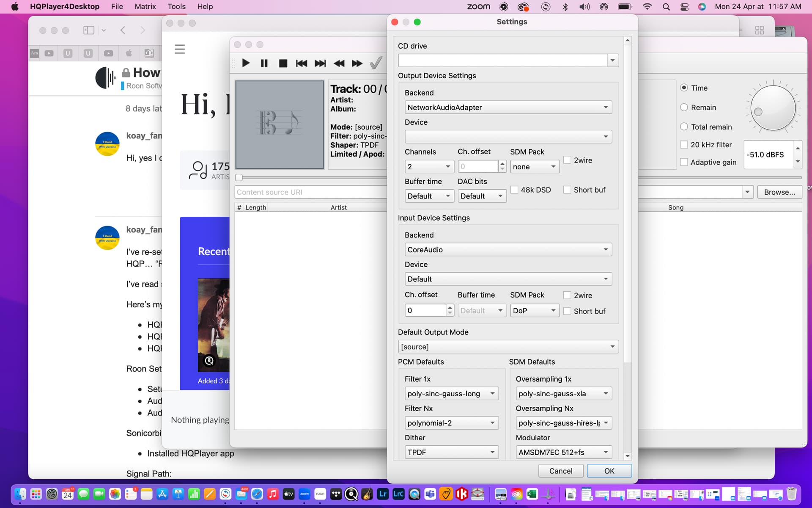Click the Content source URI field
812x508 pixels.
click(311, 192)
